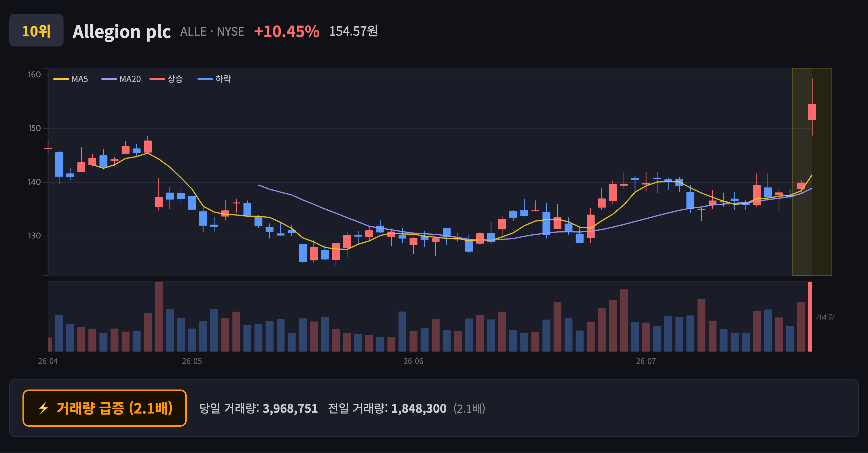Click the 150 price axis label
The height and width of the screenshot is (453, 868).
(34, 129)
